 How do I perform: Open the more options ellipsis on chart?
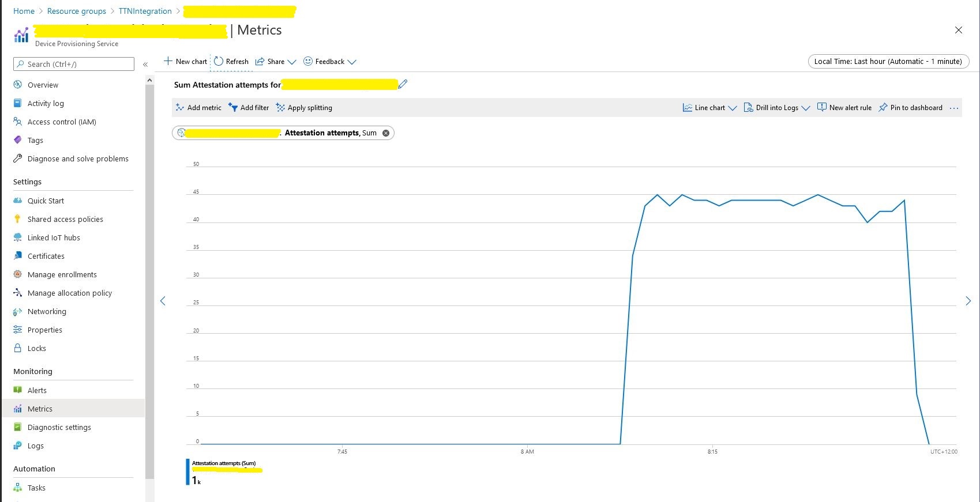click(x=954, y=108)
